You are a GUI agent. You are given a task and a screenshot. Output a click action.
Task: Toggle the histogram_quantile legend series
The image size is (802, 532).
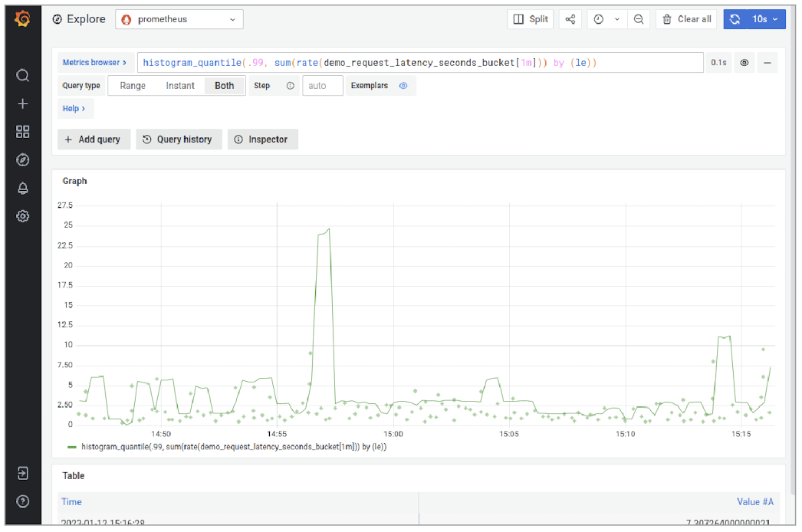(x=234, y=447)
